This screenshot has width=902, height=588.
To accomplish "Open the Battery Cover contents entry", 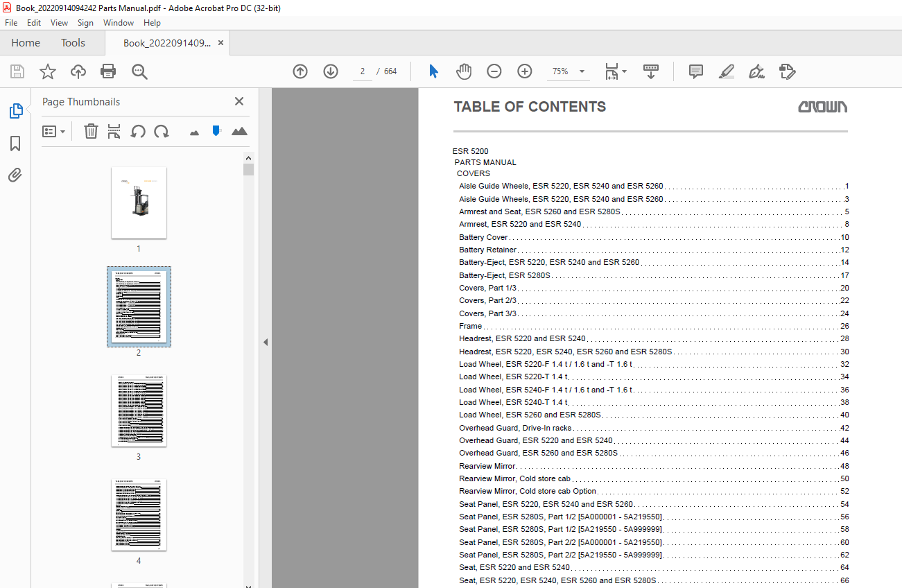I will tap(654, 237).
